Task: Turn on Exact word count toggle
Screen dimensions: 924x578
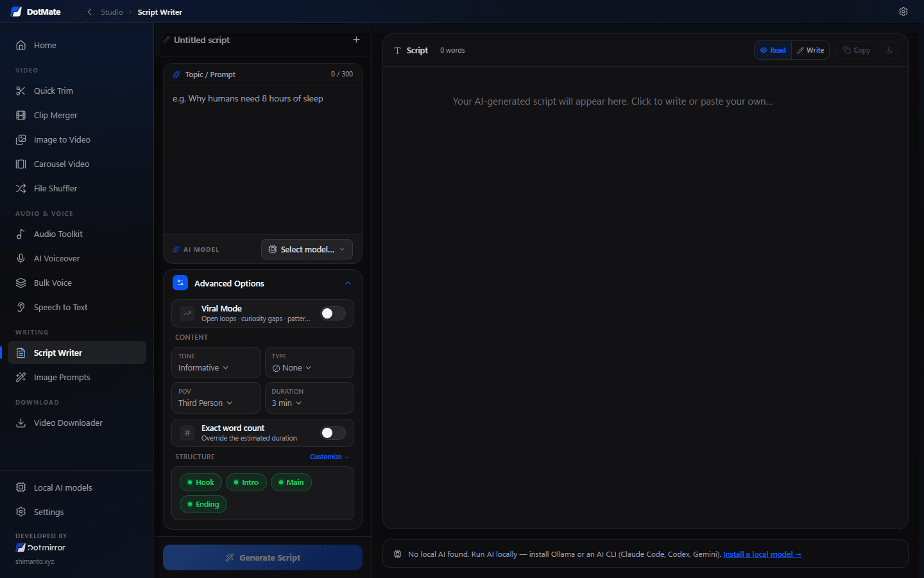Action: coord(333,433)
